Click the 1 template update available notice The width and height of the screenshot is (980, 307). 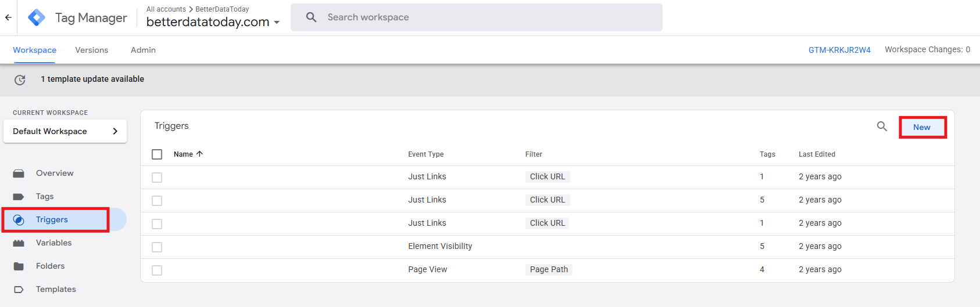(92, 79)
